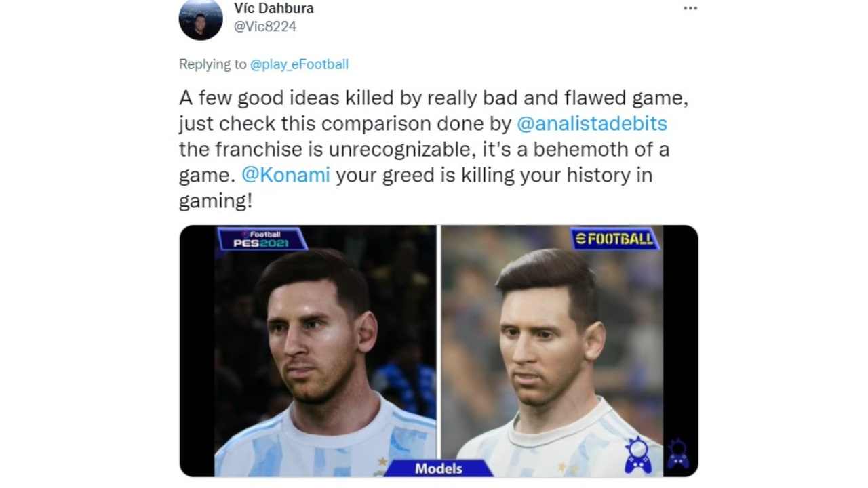Open the @analistadebits mention link

[592, 124]
